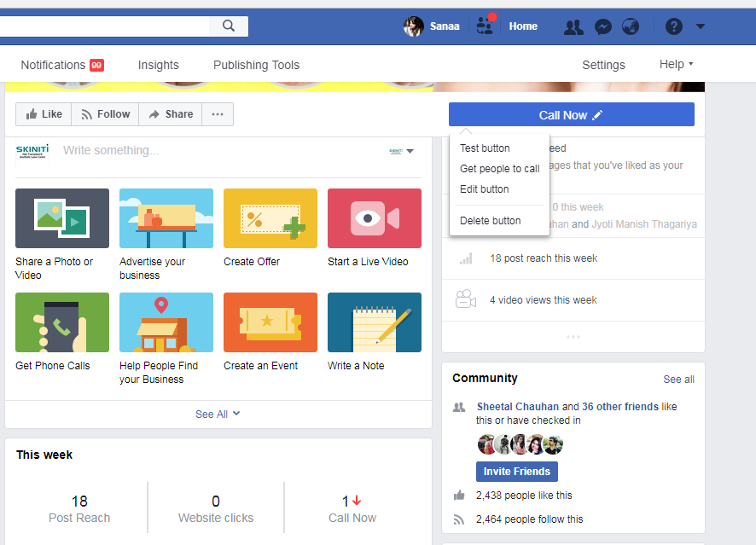Screen dimensions: 756x545
Task: Open the Publishing Tools tab
Action: coord(257,65)
